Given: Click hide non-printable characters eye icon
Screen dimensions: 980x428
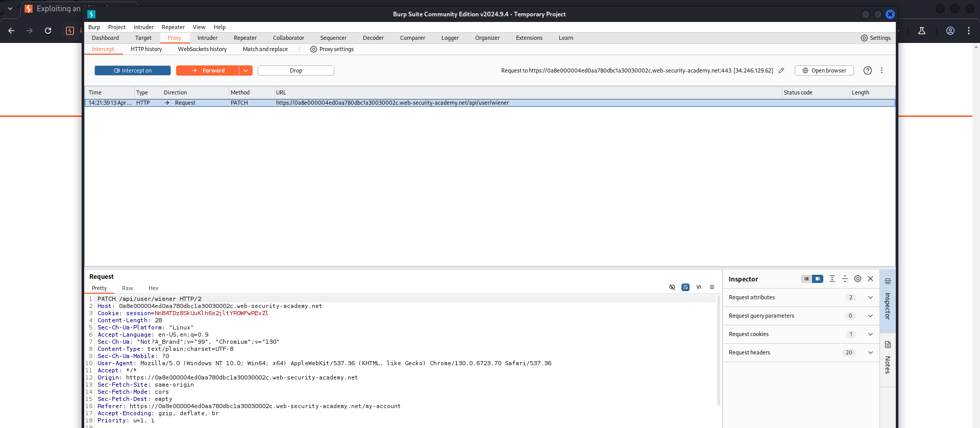Looking at the screenshot, I should point(672,287).
